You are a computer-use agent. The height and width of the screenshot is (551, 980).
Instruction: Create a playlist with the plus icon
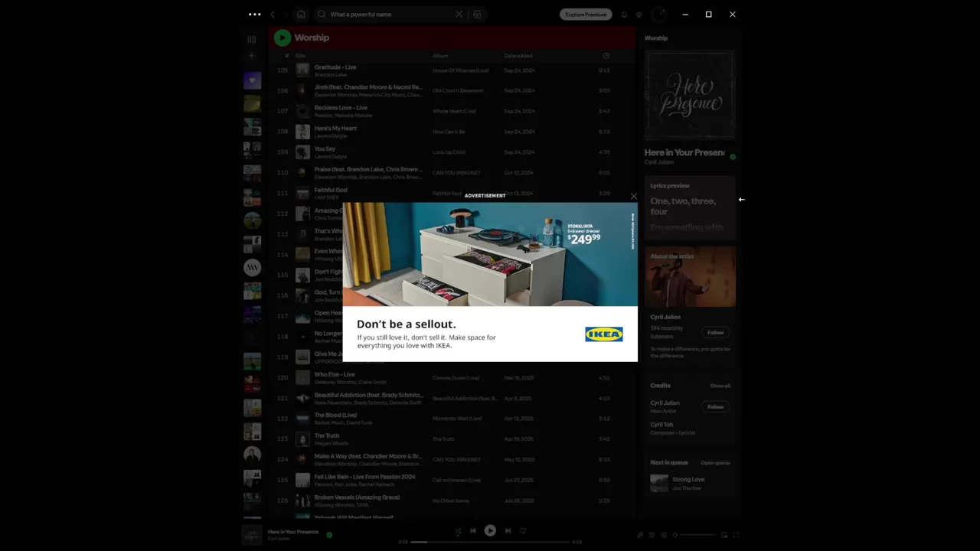[252, 56]
